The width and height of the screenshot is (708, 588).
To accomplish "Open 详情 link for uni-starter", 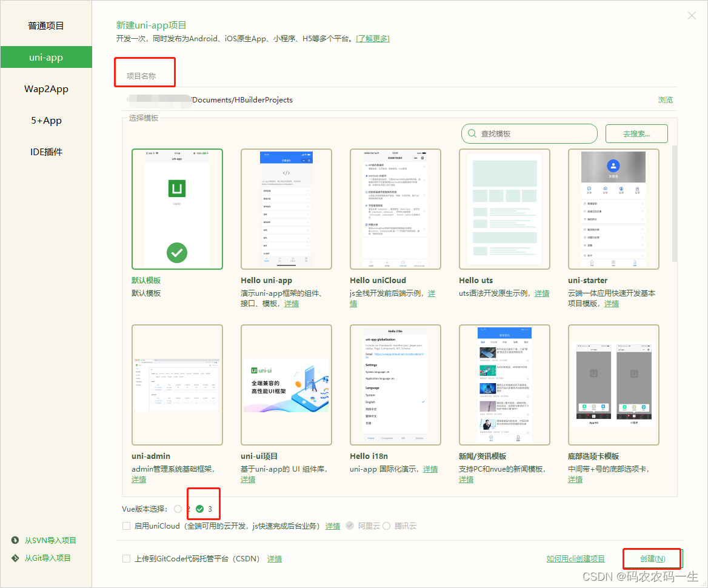I will 612,304.
